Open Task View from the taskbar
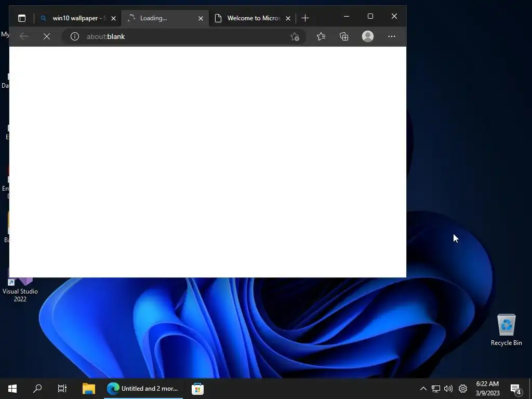532x399 pixels. coord(62,389)
